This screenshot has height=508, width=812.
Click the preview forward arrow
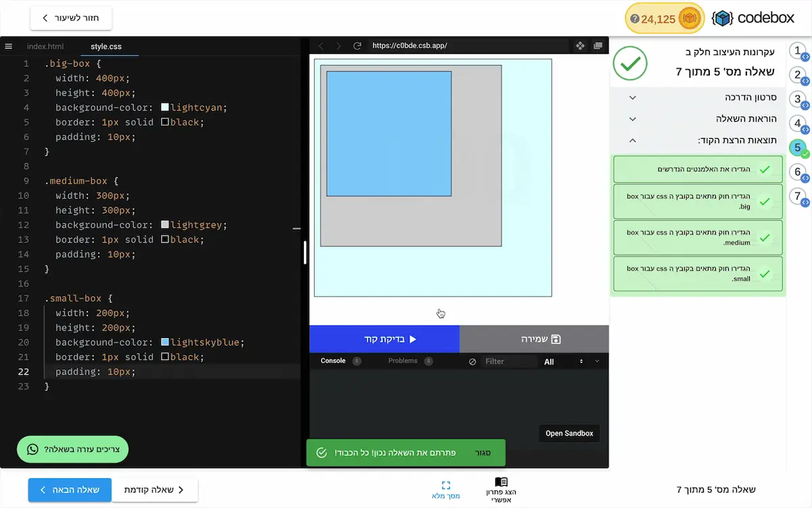(338, 46)
